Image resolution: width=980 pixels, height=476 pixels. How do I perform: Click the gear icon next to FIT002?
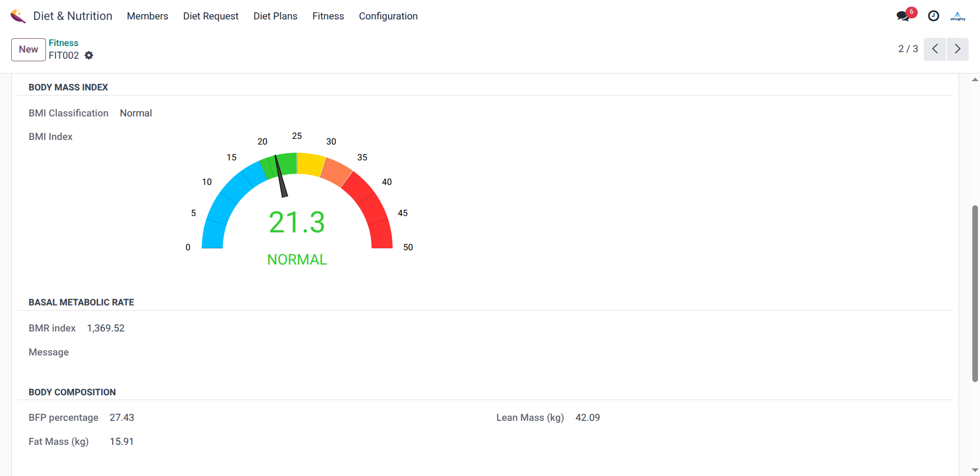point(89,56)
